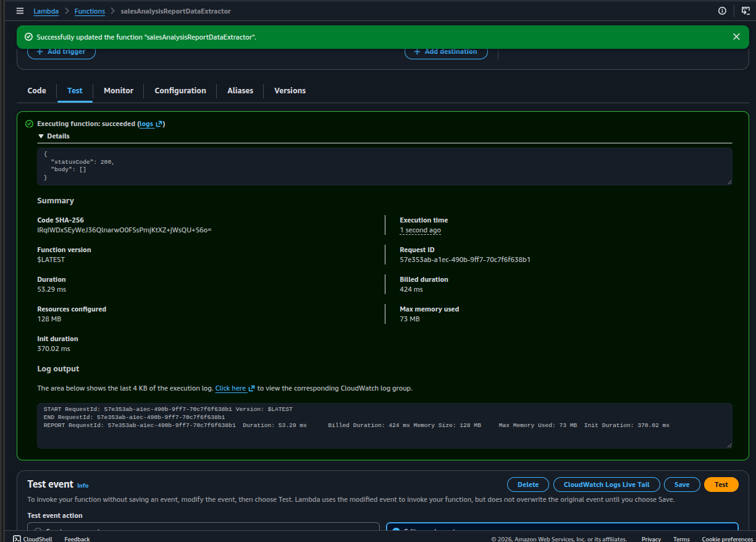Select the Test tab

pyautogui.click(x=75, y=91)
